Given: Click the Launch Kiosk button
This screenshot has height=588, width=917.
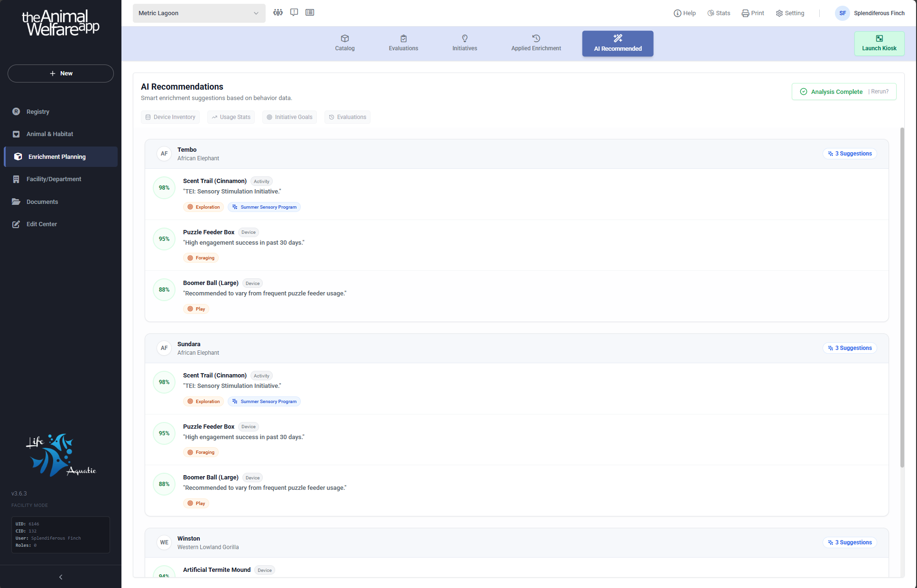Looking at the screenshot, I should pyautogui.click(x=879, y=43).
